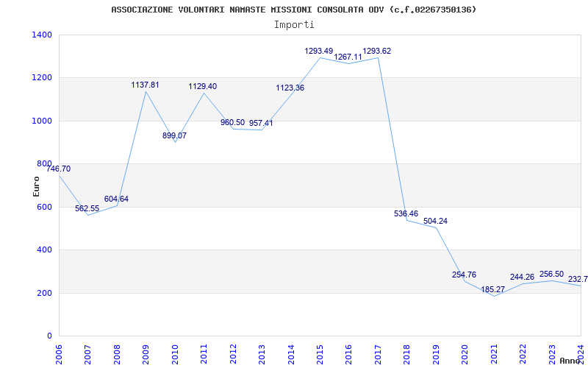The height and width of the screenshot is (368, 588).
Task: Select data label 254.76
Action: pos(465,275)
